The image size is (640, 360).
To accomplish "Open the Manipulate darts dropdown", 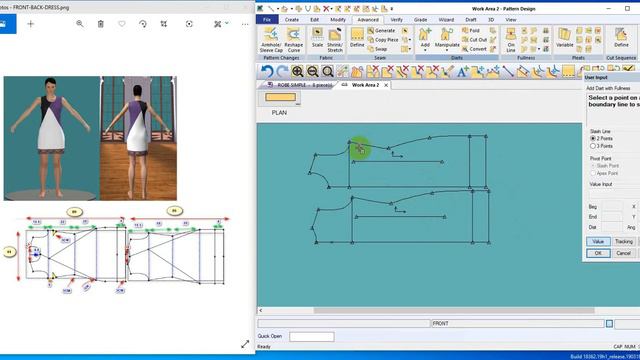I will click(x=447, y=50).
